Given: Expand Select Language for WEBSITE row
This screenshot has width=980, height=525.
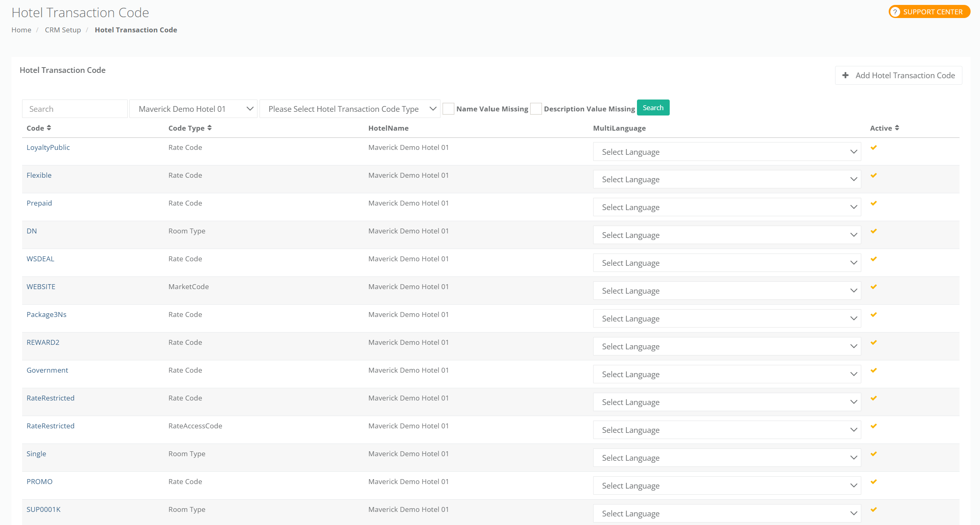Looking at the screenshot, I should pos(727,291).
